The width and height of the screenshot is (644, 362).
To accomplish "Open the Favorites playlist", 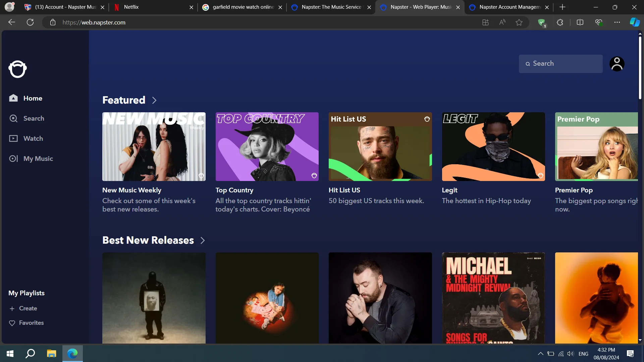I will click(26, 323).
